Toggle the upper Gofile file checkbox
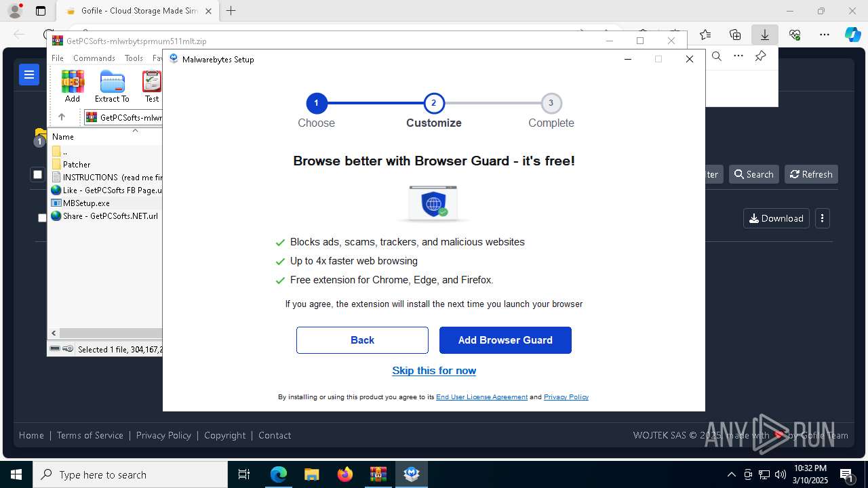Viewport: 868px width, 488px height. [37, 175]
